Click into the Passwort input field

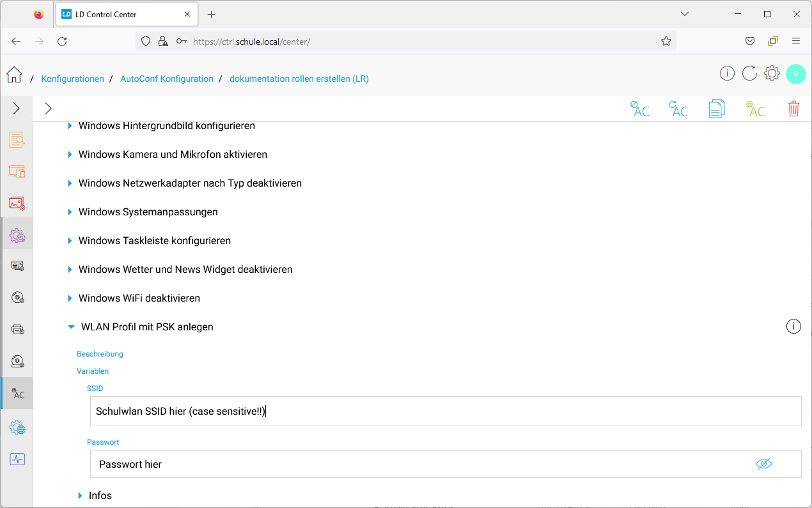(446, 464)
